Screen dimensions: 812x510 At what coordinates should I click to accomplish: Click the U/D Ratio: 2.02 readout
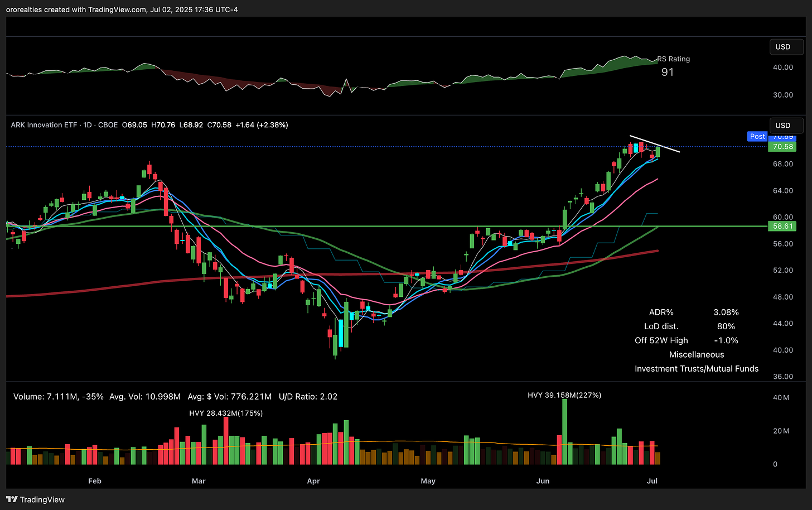coord(308,397)
